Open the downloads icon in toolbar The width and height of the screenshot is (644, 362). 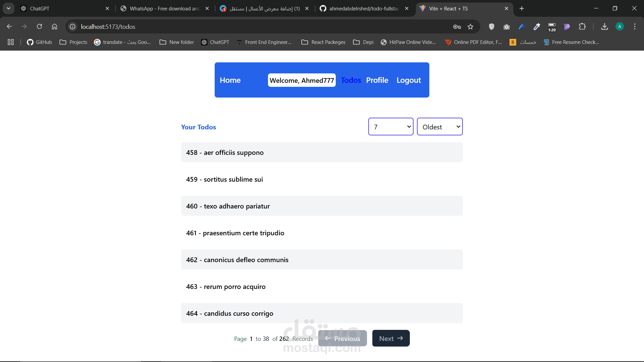[x=604, y=26]
